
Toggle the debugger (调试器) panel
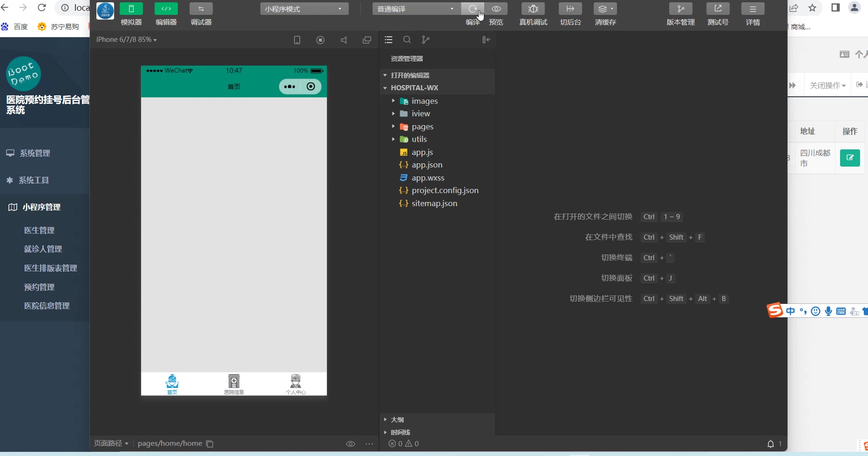[201, 9]
